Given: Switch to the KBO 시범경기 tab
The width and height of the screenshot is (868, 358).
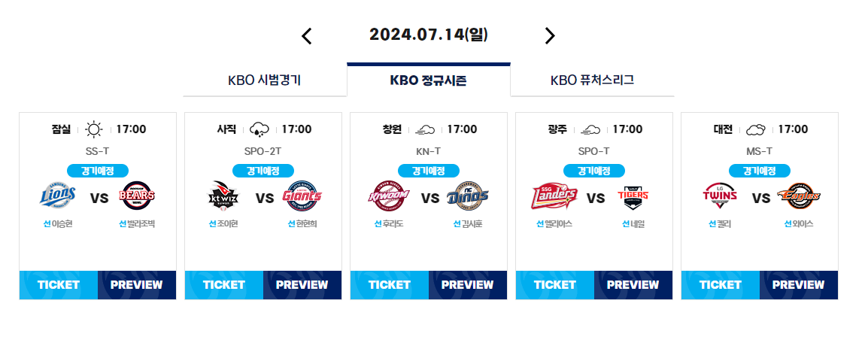Looking at the screenshot, I should coord(265,80).
